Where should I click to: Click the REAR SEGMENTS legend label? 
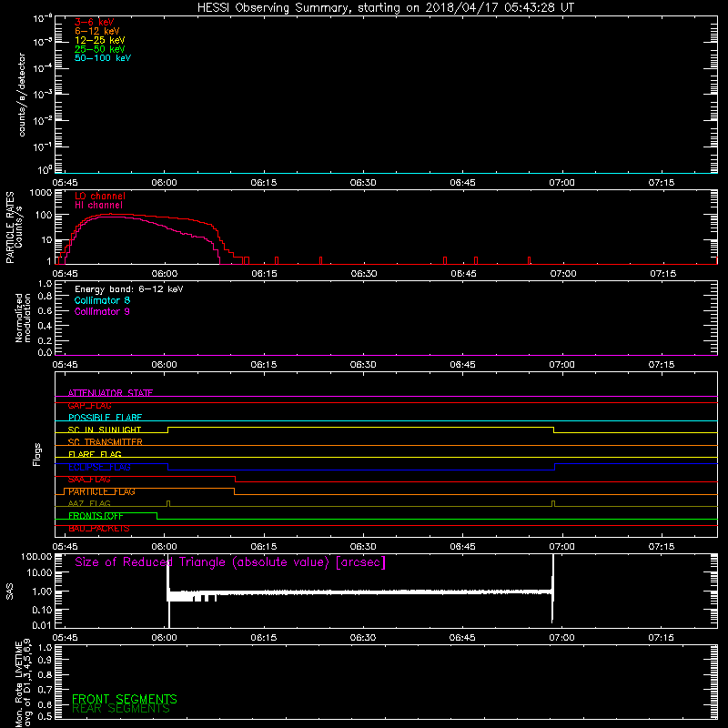click(x=121, y=709)
